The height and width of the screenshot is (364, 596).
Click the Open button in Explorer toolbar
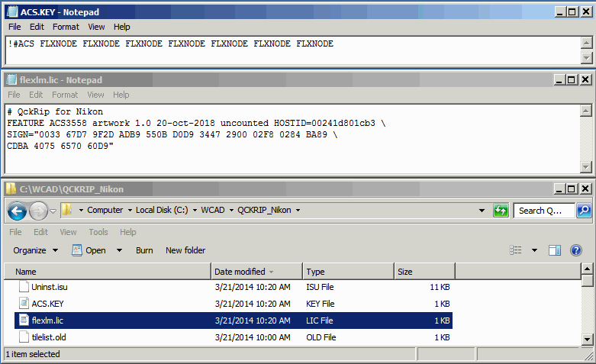(89, 250)
